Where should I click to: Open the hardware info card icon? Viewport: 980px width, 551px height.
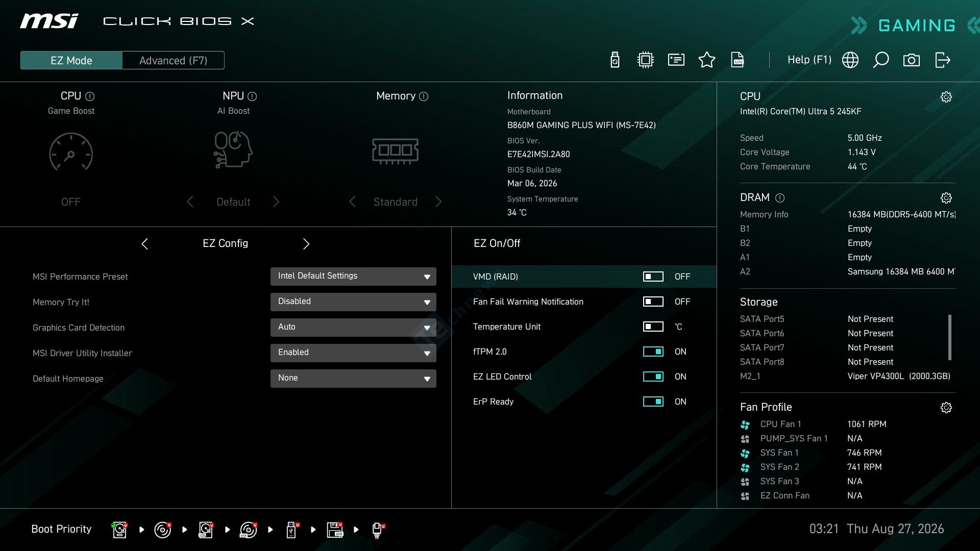point(676,60)
